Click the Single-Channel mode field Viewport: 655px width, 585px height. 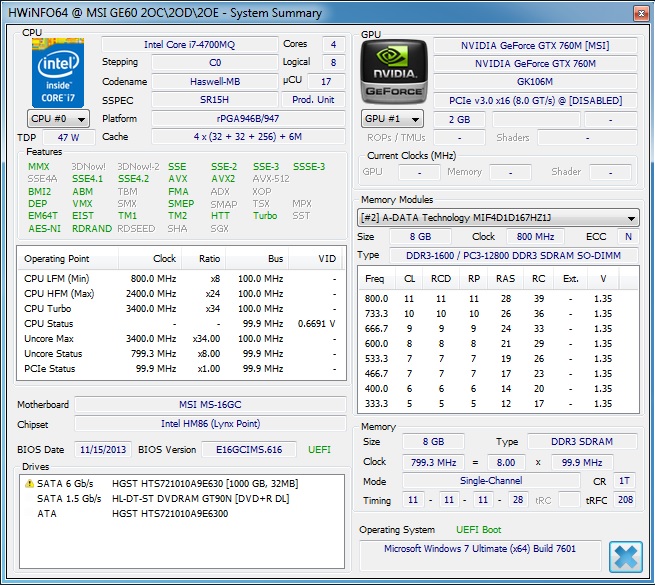click(x=491, y=481)
